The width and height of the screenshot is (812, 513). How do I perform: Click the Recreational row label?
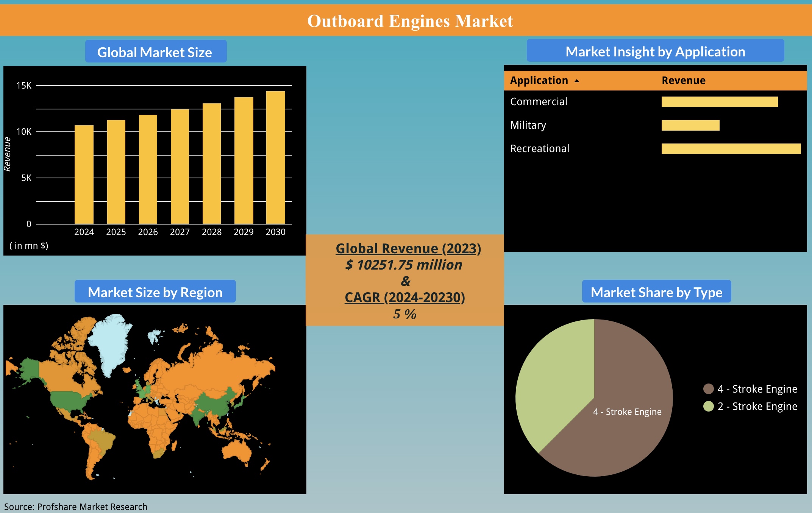[540, 148]
